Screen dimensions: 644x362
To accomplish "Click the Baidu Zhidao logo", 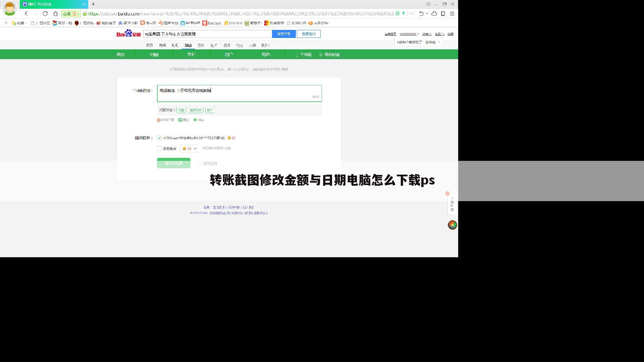I will (129, 34).
